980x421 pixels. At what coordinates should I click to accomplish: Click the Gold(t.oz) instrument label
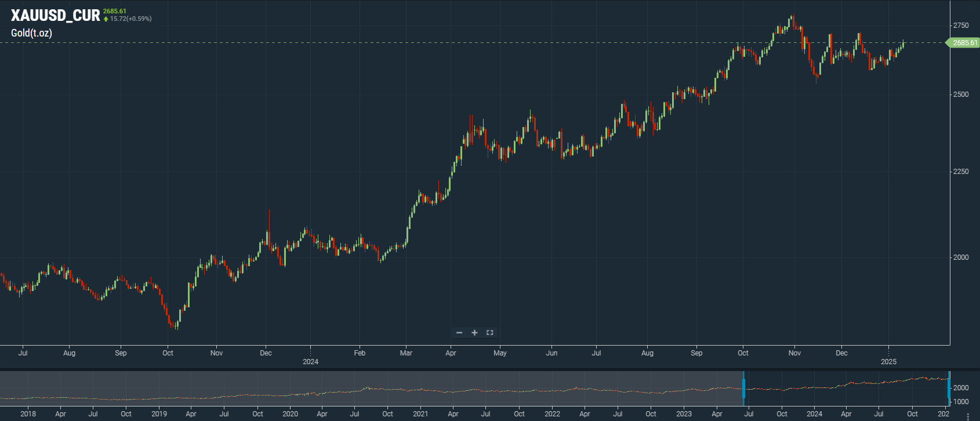(31, 33)
